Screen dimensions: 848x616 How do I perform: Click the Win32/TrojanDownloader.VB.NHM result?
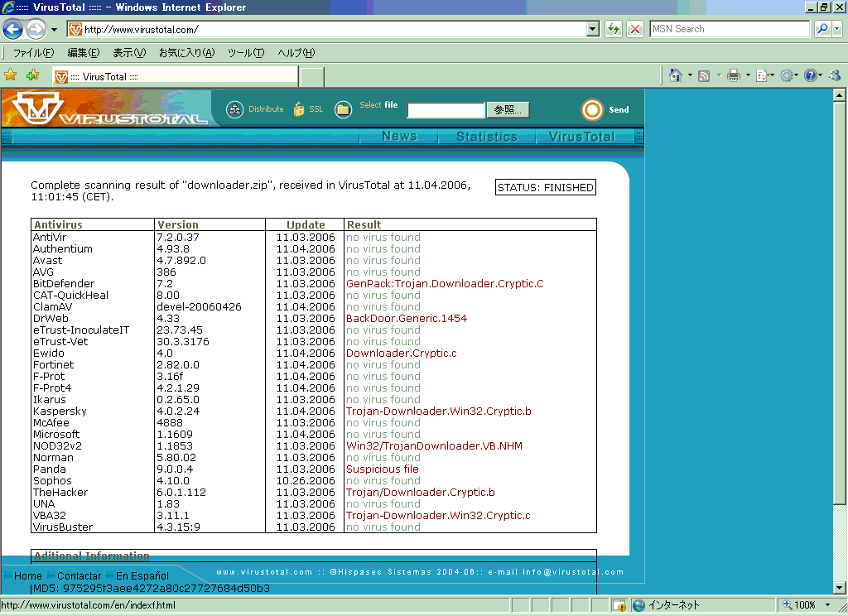434,445
